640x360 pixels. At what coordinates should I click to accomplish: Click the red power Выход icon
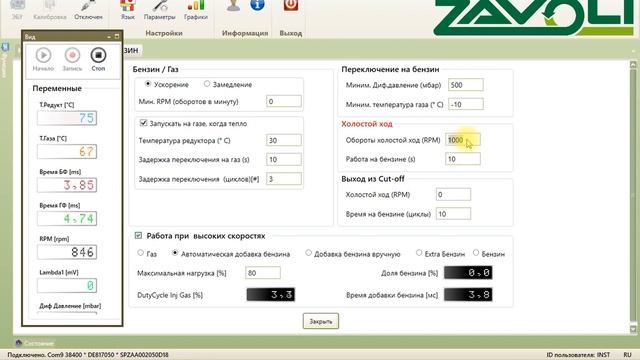click(x=291, y=5)
